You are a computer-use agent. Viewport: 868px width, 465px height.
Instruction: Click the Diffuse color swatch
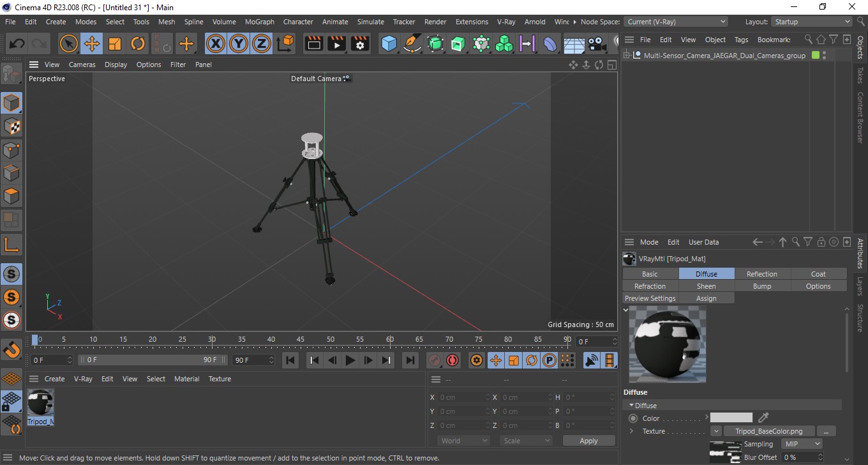731,418
